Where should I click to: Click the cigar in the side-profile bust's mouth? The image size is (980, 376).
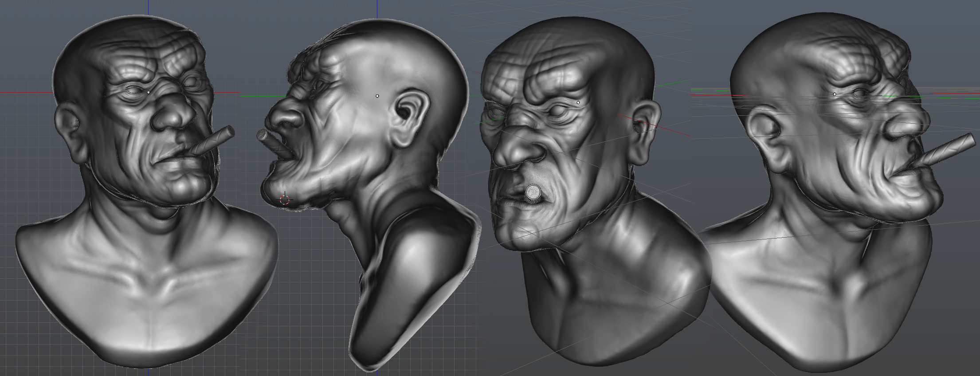(x=271, y=143)
